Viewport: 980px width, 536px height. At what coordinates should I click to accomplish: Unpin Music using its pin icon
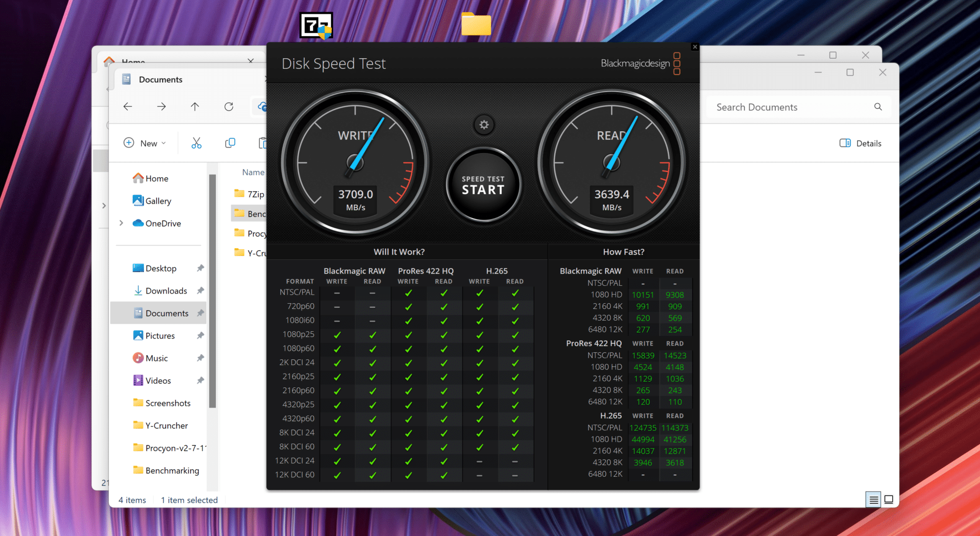(x=200, y=358)
